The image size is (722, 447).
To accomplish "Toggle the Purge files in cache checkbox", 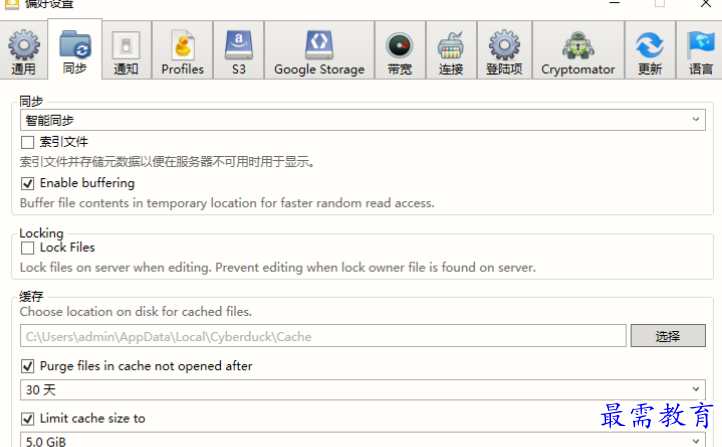I will click(x=28, y=366).
